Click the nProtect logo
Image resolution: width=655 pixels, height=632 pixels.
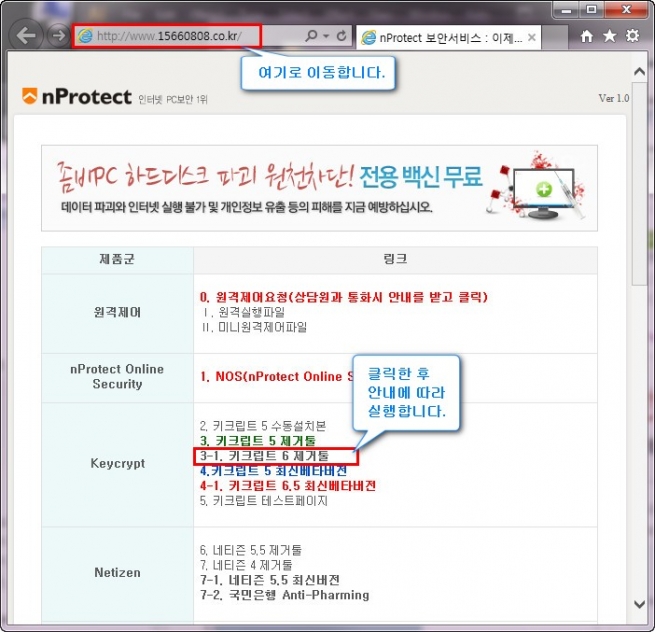point(77,97)
